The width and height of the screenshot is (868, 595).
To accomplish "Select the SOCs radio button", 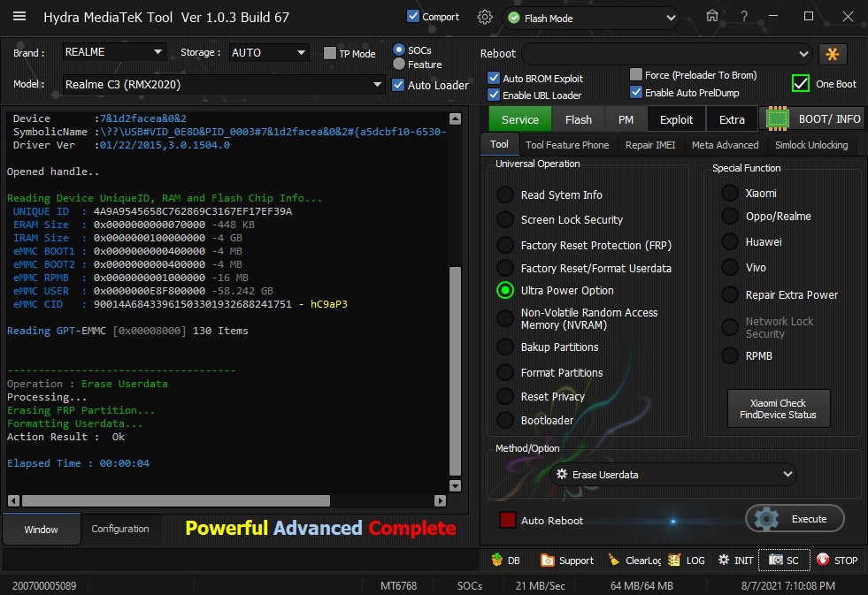I will [398, 50].
